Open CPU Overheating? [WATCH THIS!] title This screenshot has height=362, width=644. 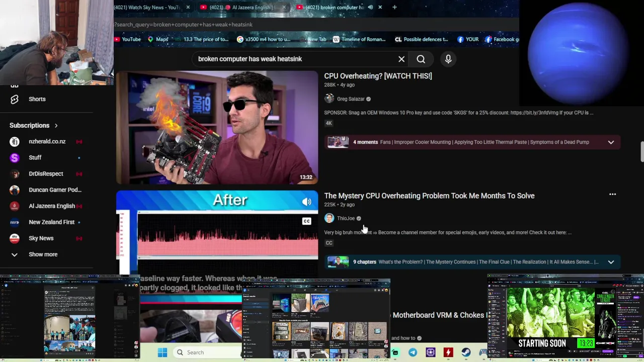378,76
